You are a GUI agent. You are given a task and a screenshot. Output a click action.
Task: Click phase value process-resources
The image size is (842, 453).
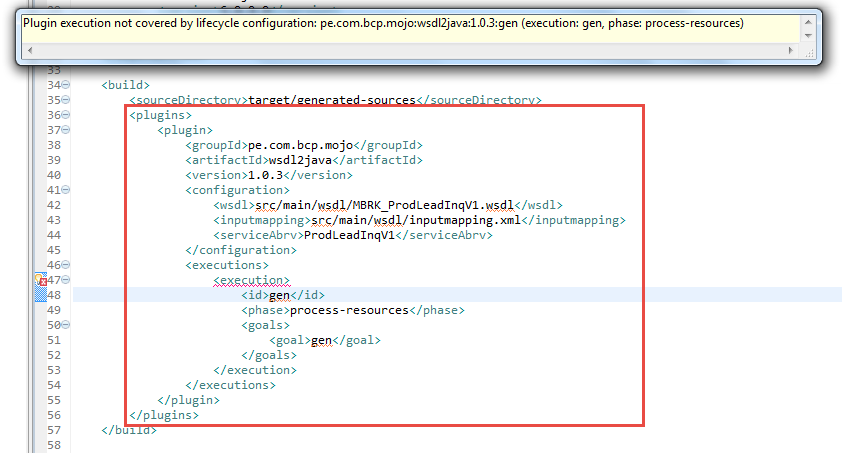(349, 310)
